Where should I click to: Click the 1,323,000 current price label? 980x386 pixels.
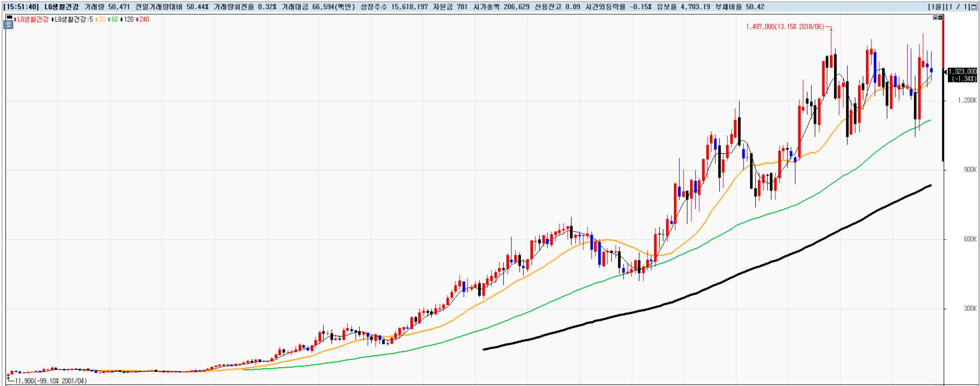[x=962, y=72]
